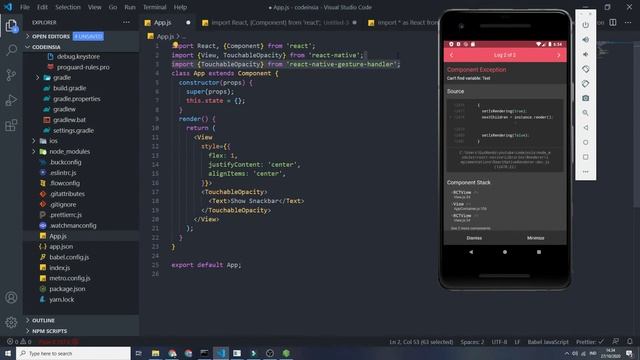Open the Search view in activity bar
This screenshot has width=640, height=360.
coord(11,50)
